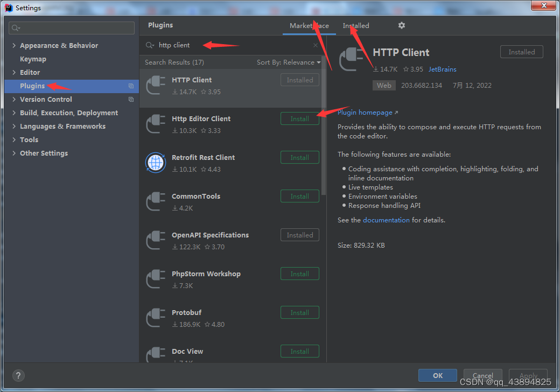560x392 pixels.
Task: Install the CommonTools plugin
Action: pyautogui.click(x=299, y=197)
